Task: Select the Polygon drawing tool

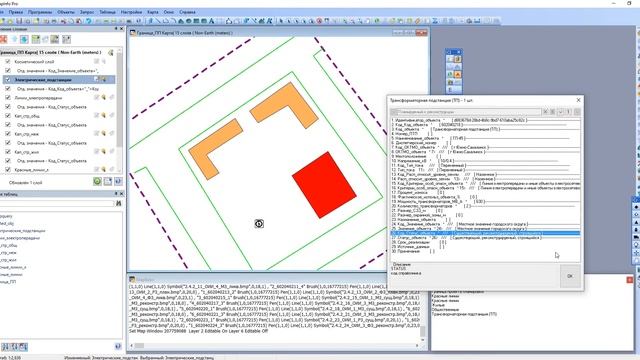Action: pyautogui.click(x=181, y=21)
